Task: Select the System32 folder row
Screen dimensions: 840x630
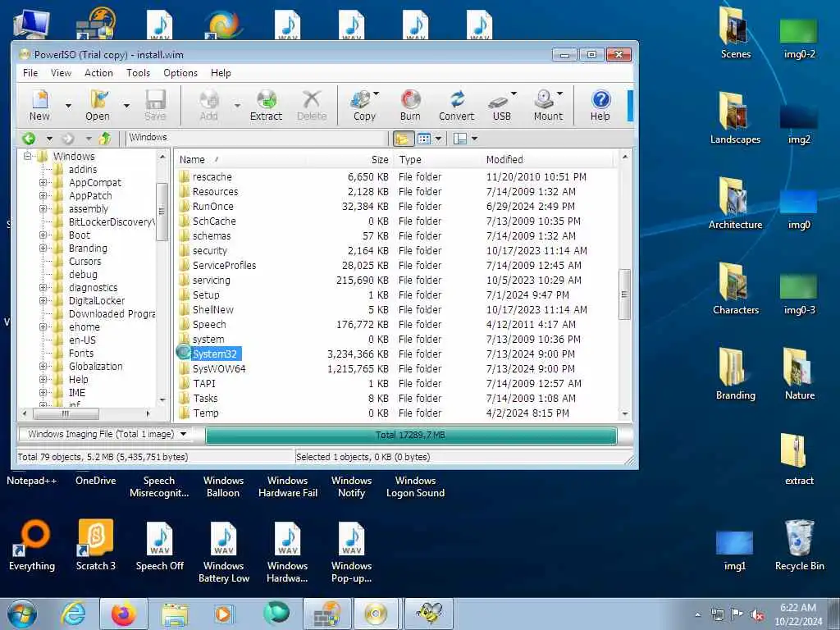Action: (396, 354)
